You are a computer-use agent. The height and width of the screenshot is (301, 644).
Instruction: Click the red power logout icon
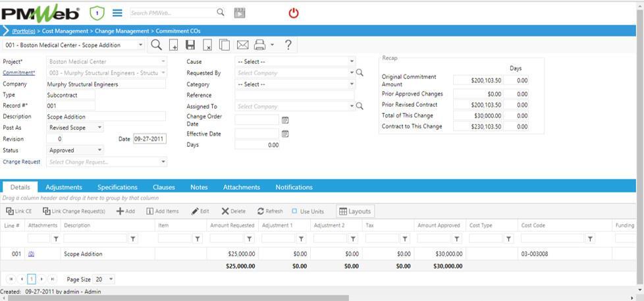[293, 13]
